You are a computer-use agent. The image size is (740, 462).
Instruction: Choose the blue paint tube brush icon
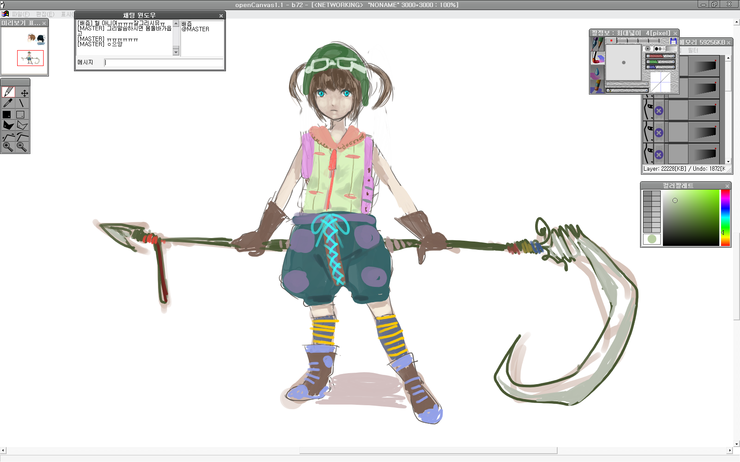597,86
